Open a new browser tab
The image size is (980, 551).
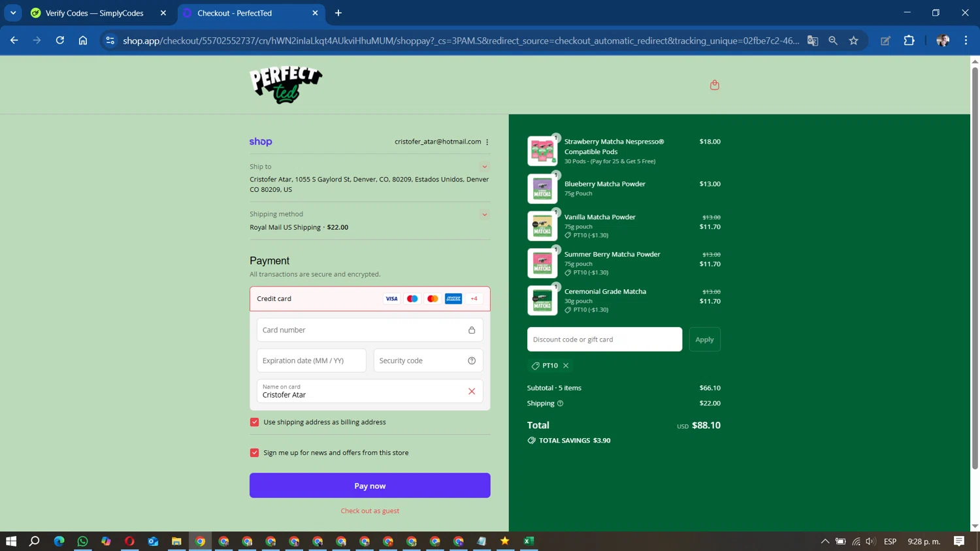pyautogui.click(x=338, y=13)
